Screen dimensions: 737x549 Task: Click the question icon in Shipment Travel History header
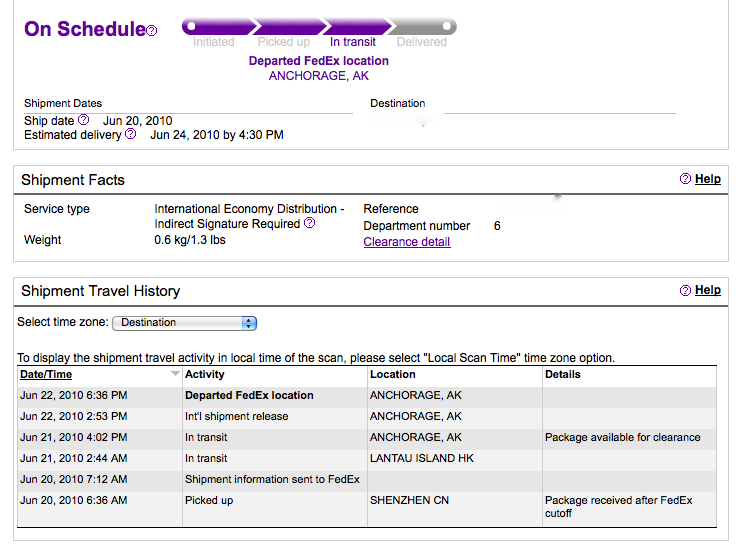(685, 290)
